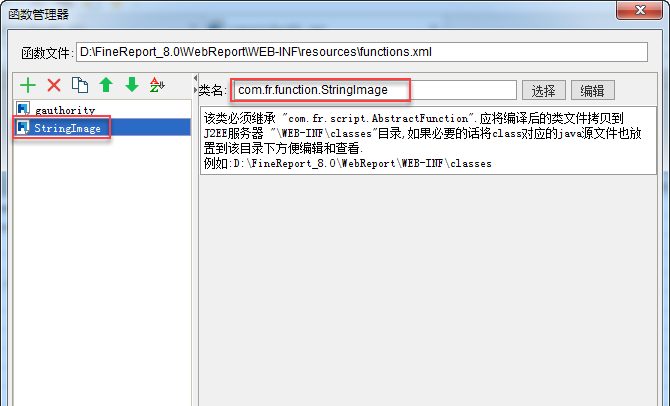Sort the function list A to Z
This screenshot has height=406, width=670.
157,85
